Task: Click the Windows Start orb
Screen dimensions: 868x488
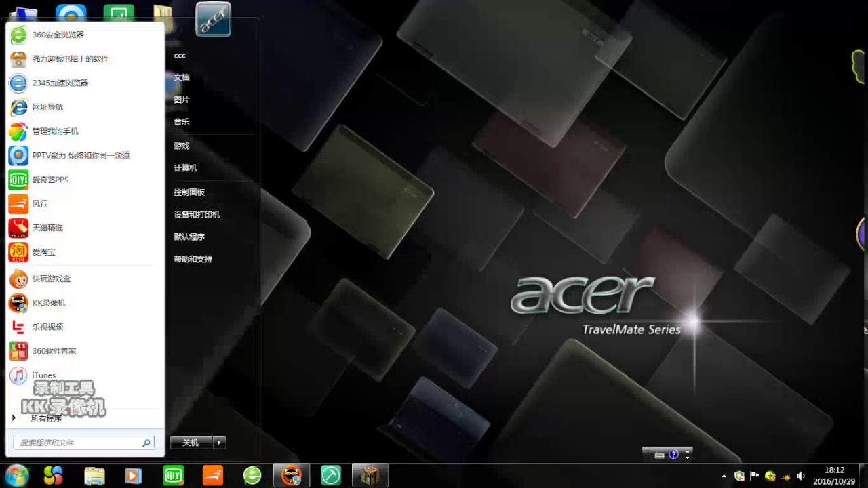Action: tap(16, 476)
